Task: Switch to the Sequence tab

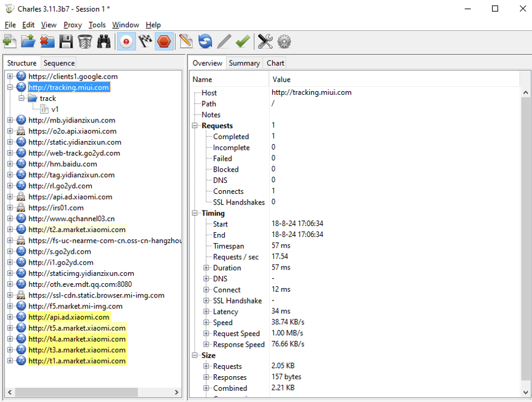Action: [x=59, y=63]
